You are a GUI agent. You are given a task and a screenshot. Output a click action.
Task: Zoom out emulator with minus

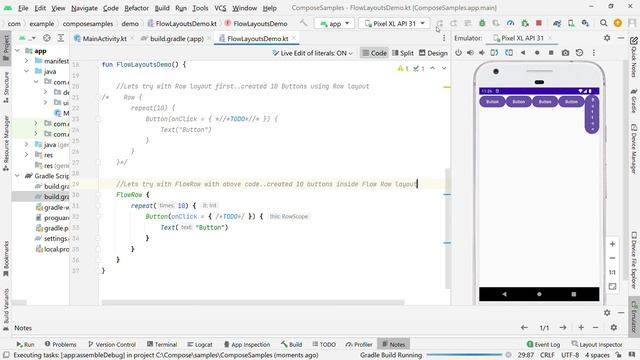pyautogui.click(x=612, y=258)
